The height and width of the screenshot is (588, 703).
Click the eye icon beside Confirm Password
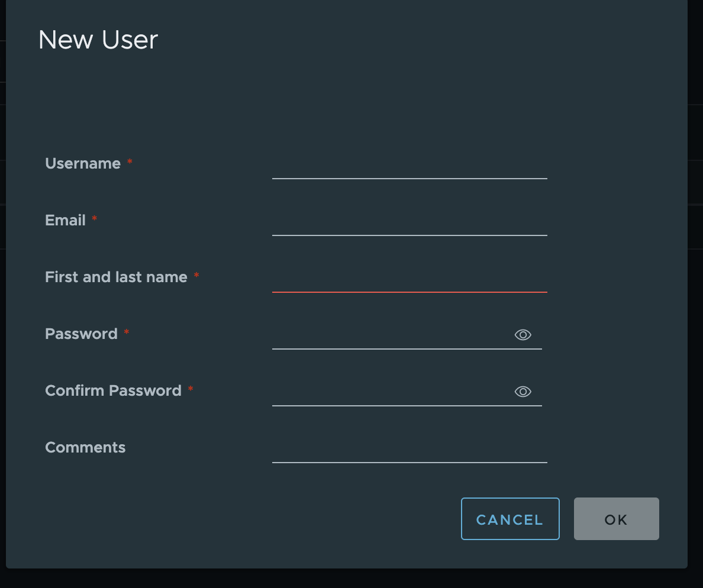click(523, 392)
